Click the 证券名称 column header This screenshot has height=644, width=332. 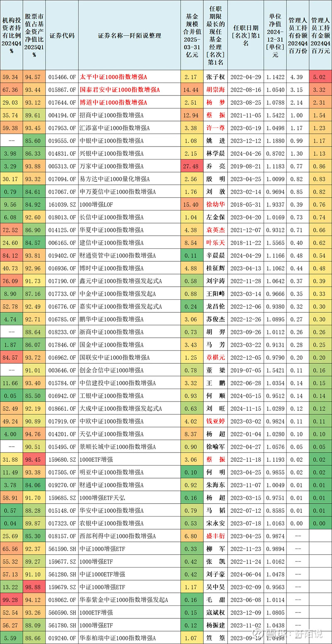tap(129, 35)
